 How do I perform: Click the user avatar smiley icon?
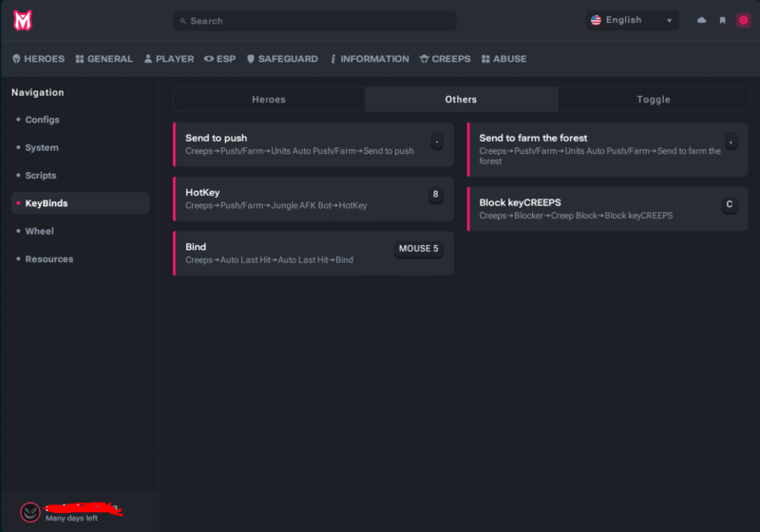point(30,512)
